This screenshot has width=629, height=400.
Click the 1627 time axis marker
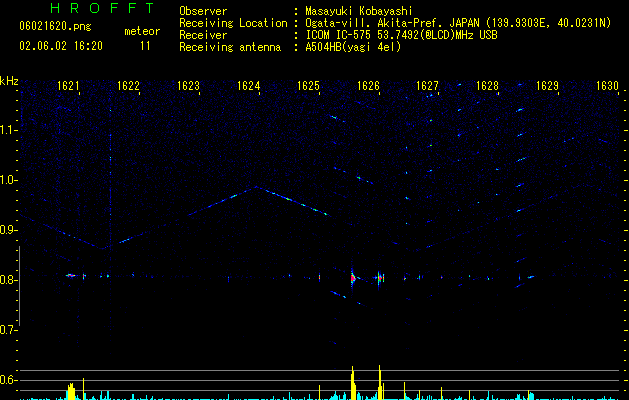[x=428, y=86]
